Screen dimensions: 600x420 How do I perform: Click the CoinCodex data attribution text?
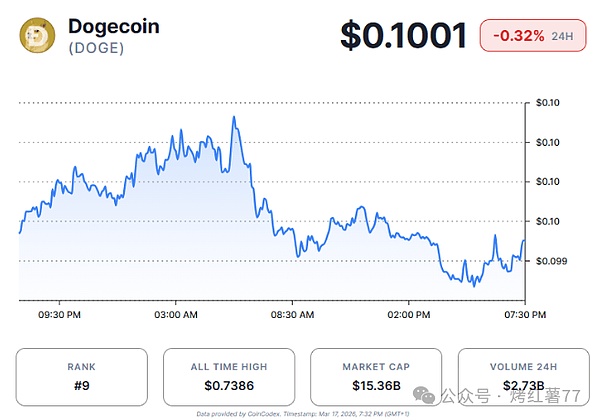click(298, 412)
